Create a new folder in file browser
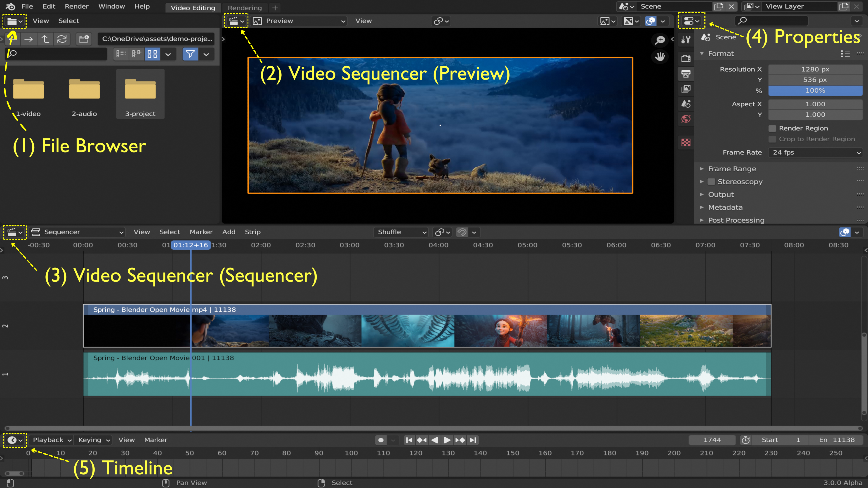868x488 pixels. coord(84,39)
